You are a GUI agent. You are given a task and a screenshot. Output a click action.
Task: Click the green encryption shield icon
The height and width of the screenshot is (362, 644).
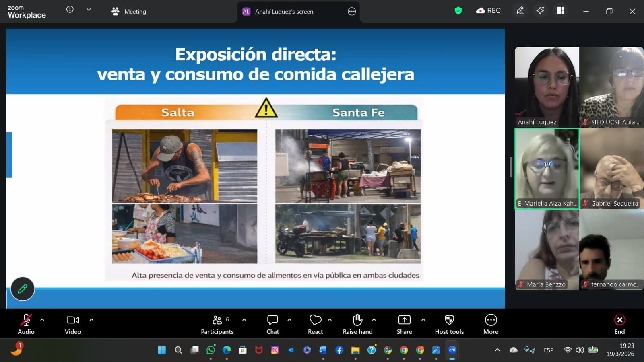(x=458, y=11)
